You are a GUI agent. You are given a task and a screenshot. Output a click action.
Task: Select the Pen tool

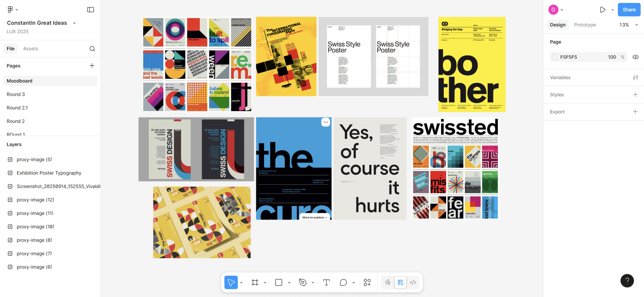(302, 282)
